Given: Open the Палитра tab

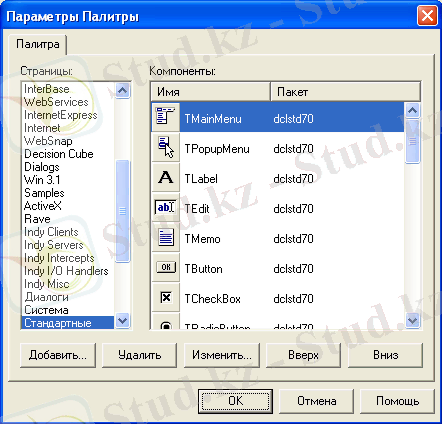Looking at the screenshot, I should (38, 44).
